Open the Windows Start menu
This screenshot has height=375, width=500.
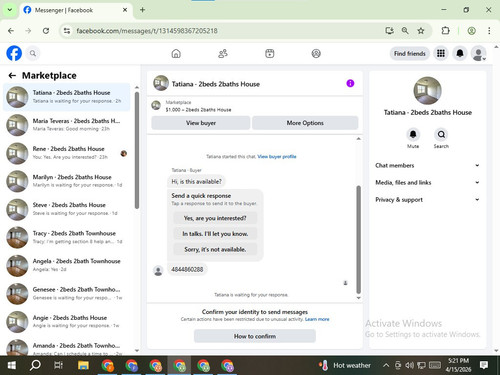click(x=12, y=365)
